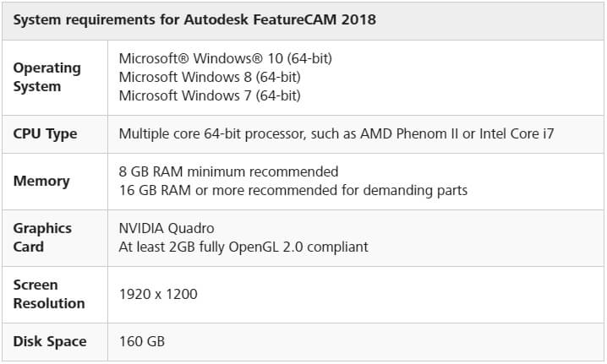Image resolution: width=607 pixels, height=364 pixels.
Task: Select the CPU Type row label
Action: pos(45,133)
